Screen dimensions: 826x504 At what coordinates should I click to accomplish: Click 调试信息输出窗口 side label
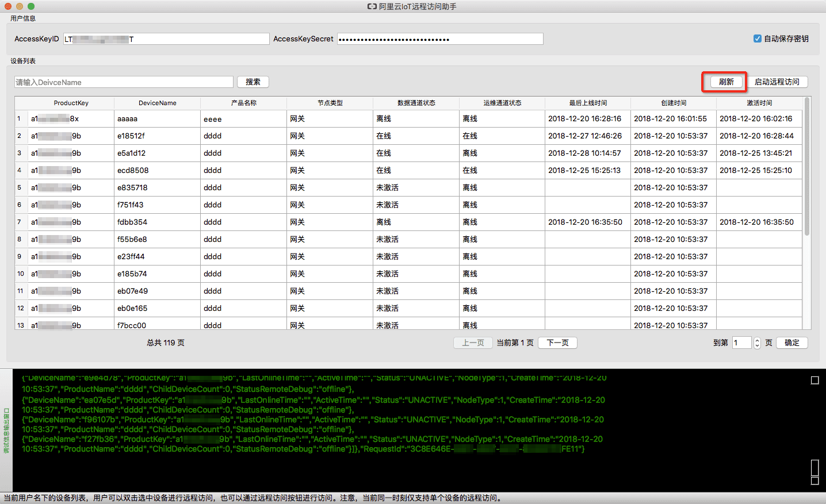(6, 431)
